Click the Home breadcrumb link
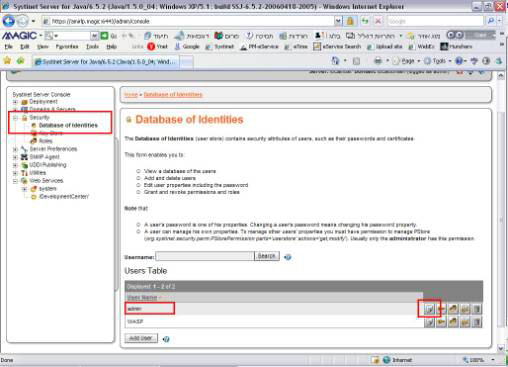Screen dimensions: 508x367 pos(131,95)
